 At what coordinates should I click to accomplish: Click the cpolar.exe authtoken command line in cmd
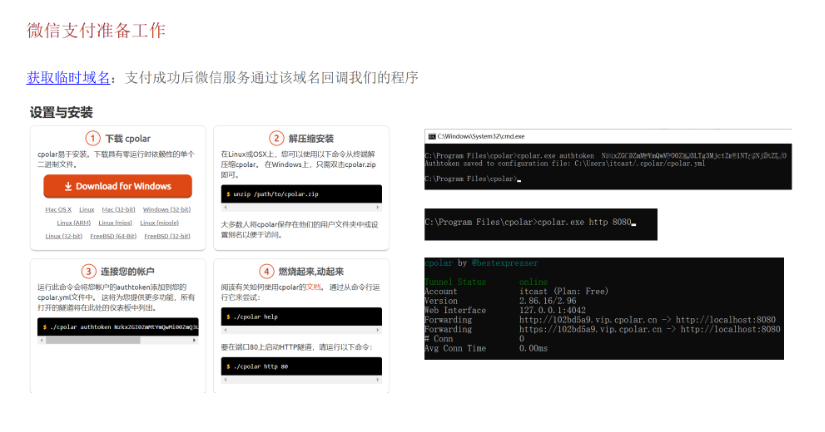pos(605,156)
